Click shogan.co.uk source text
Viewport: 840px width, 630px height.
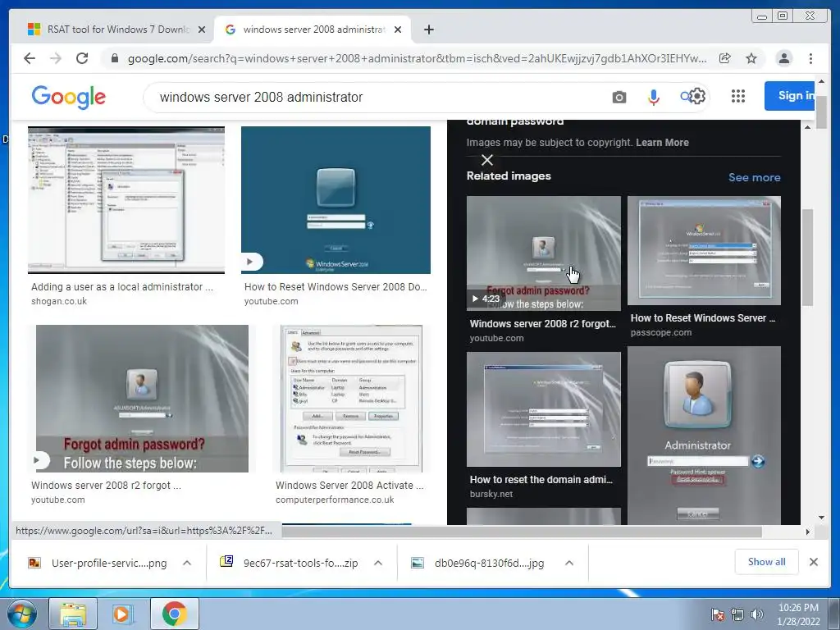(59, 301)
